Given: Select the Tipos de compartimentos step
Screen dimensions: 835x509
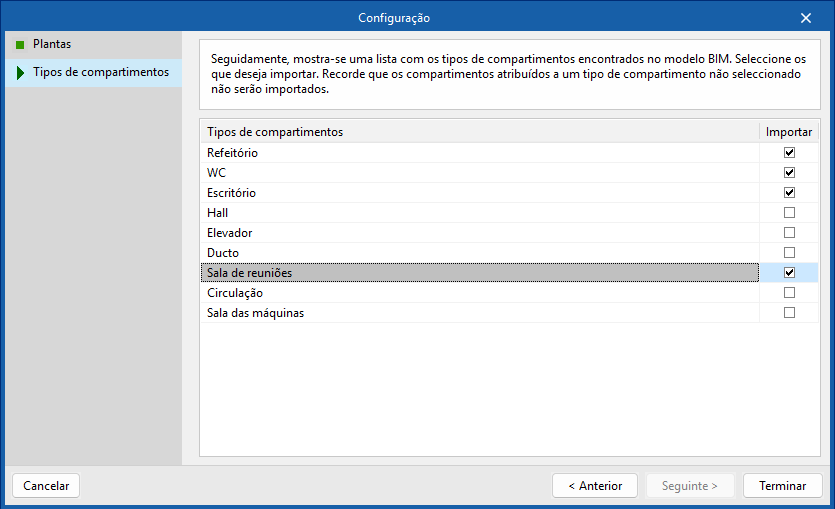Looking at the screenshot, I should (x=100, y=73).
